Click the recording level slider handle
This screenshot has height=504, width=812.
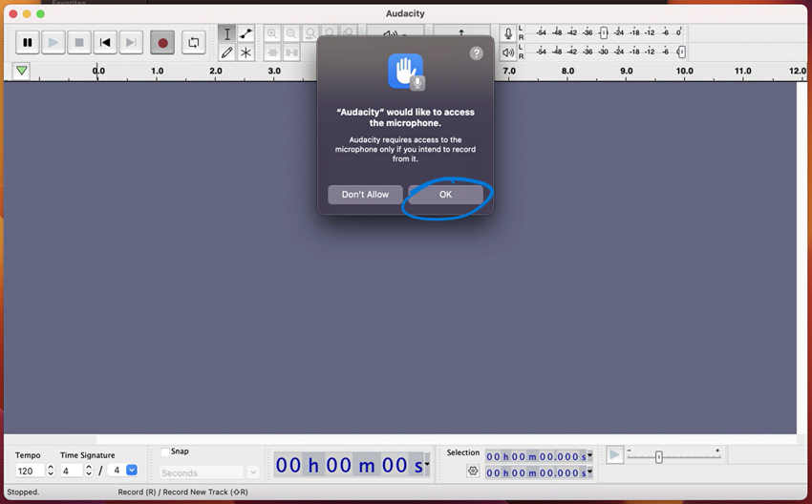(x=604, y=33)
